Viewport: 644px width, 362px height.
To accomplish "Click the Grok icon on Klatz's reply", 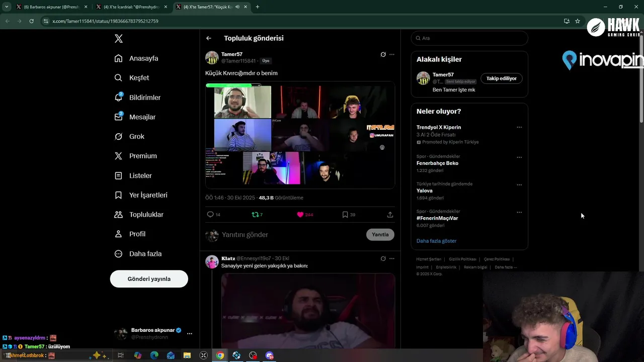I will [x=383, y=258].
